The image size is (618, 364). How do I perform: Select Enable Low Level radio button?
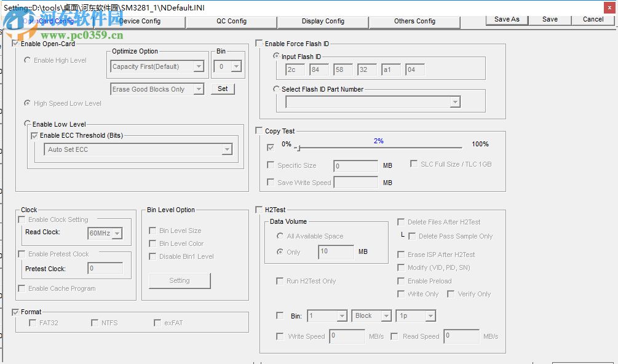pyautogui.click(x=27, y=124)
